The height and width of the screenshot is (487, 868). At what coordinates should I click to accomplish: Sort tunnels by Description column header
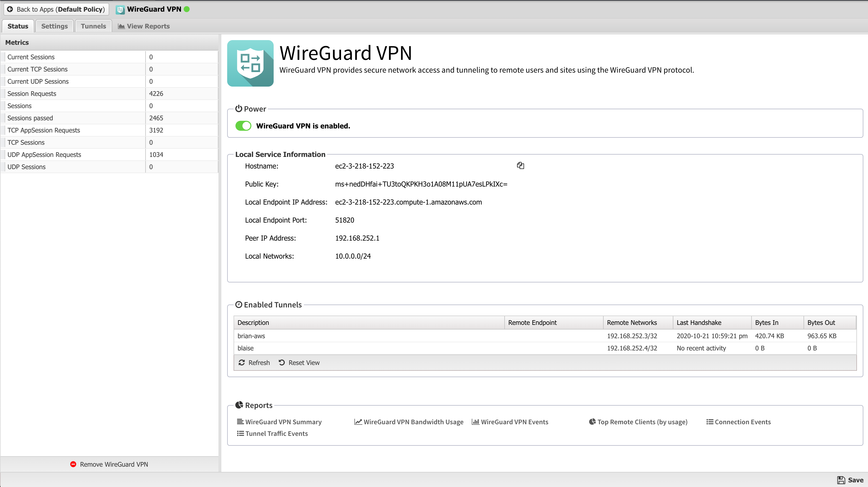pyautogui.click(x=369, y=323)
